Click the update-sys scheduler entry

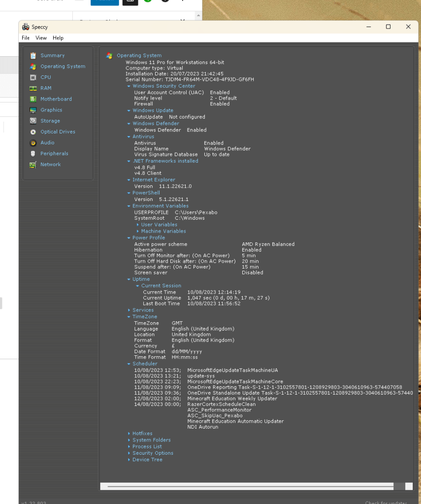[201, 376]
